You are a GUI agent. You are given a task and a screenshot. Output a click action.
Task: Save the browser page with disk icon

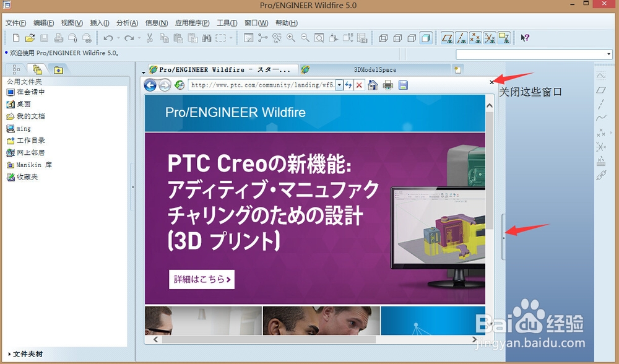coord(403,85)
